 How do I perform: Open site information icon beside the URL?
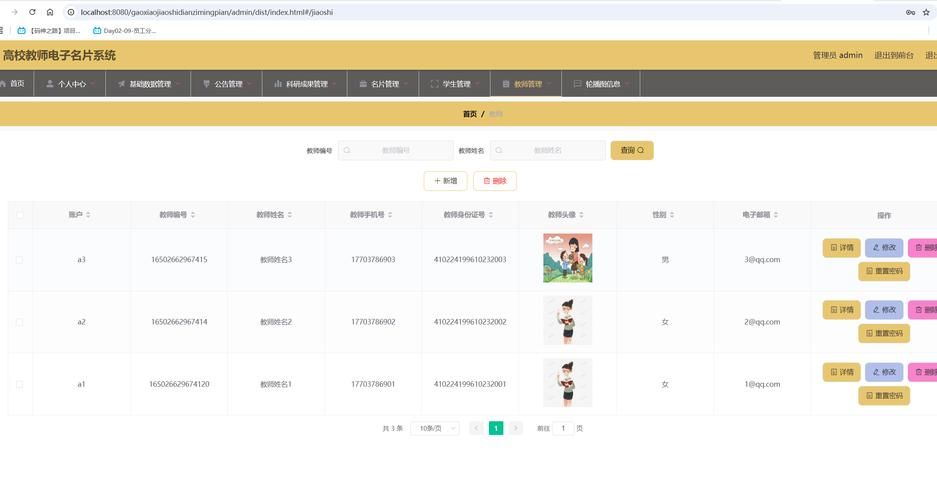click(x=71, y=12)
